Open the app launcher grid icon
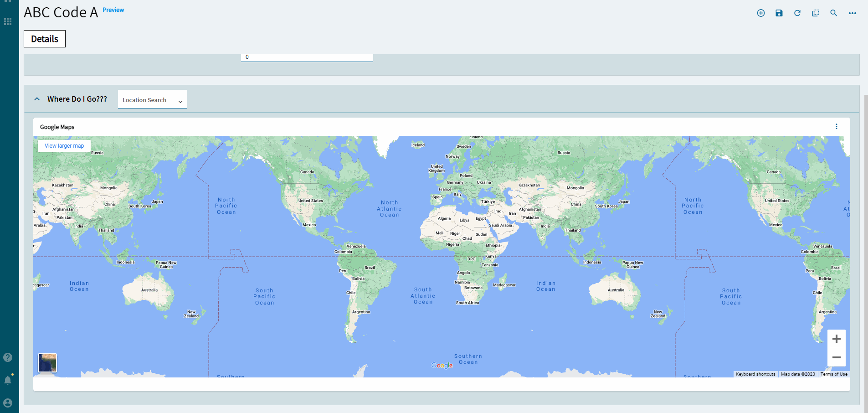This screenshot has width=868, height=413. [x=8, y=21]
